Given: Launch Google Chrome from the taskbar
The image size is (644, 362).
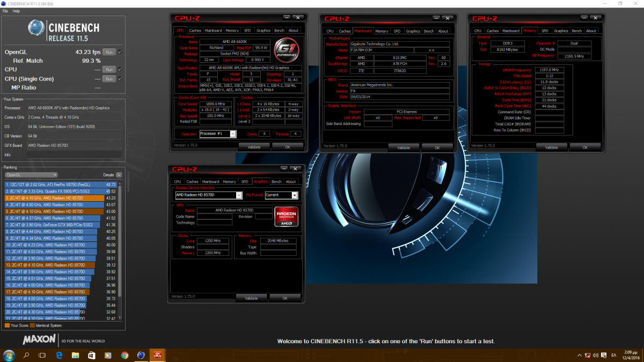Looking at the screenshot, I should (x=125, y=355).
